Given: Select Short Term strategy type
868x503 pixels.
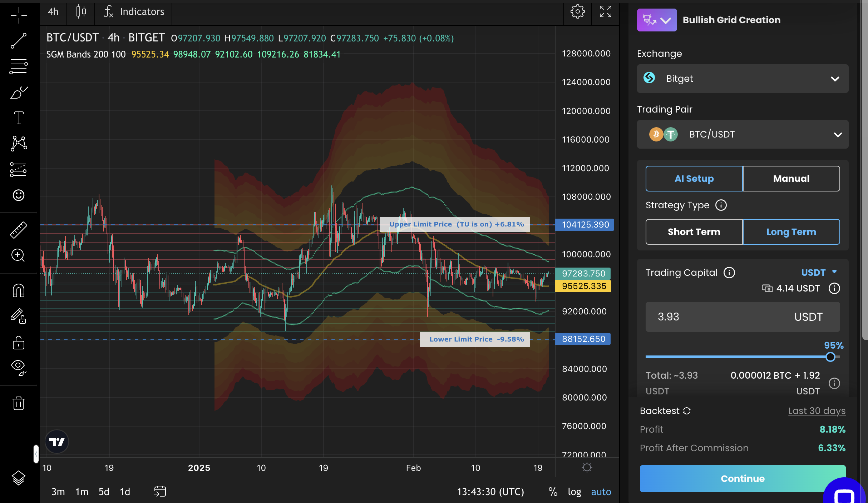Looking at the screenshot, I should pos(694,232).
